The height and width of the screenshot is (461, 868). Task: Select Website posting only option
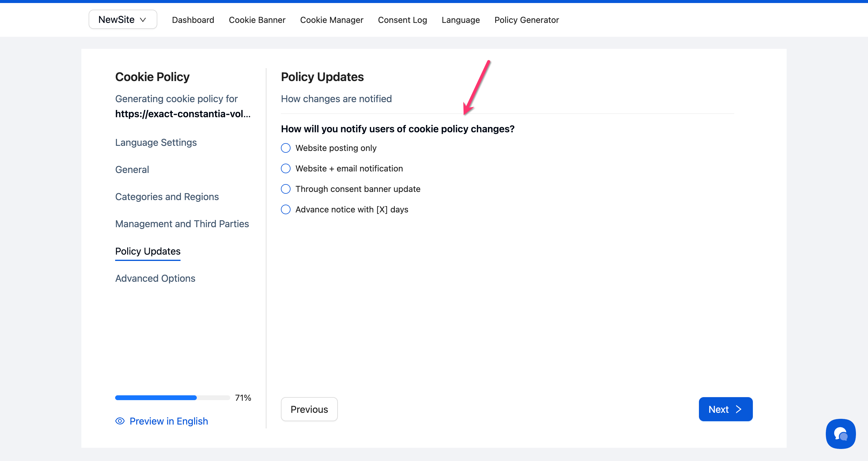coord(286,148)
